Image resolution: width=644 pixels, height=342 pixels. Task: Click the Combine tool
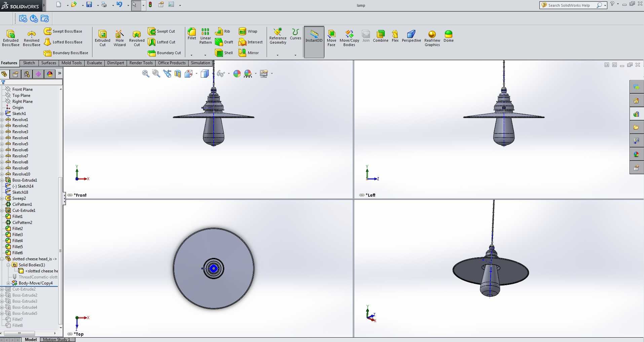(x=381, y=36)
